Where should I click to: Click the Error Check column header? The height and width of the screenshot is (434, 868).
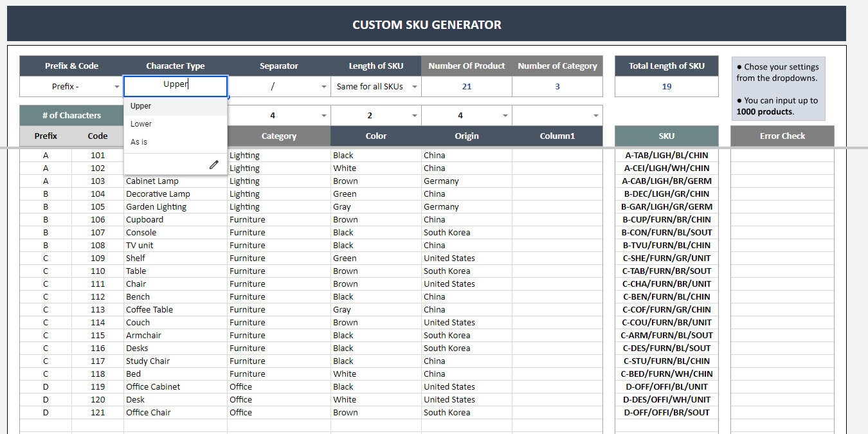(x=782, y=136)
